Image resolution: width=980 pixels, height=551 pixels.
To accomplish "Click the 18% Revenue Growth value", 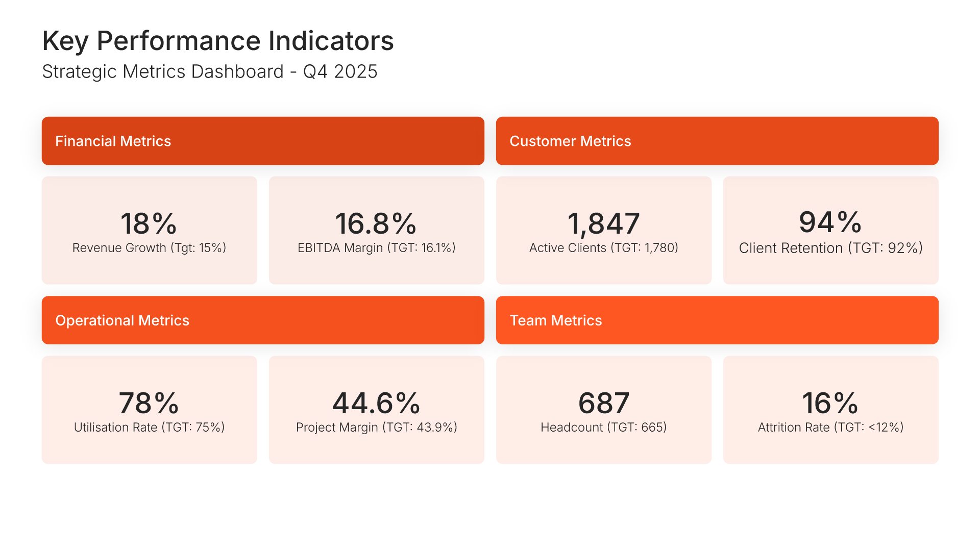I will point(149,223).
